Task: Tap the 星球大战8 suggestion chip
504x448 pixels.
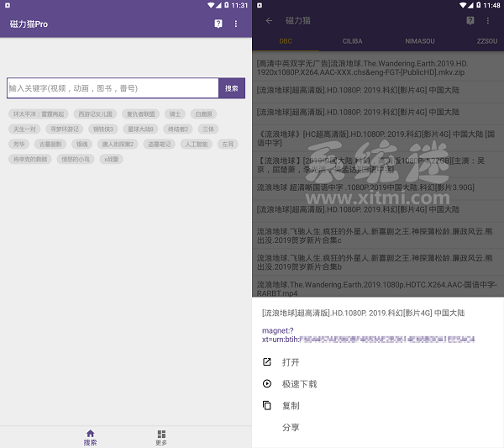Action: pyautogui.click(x=140, y=129)
